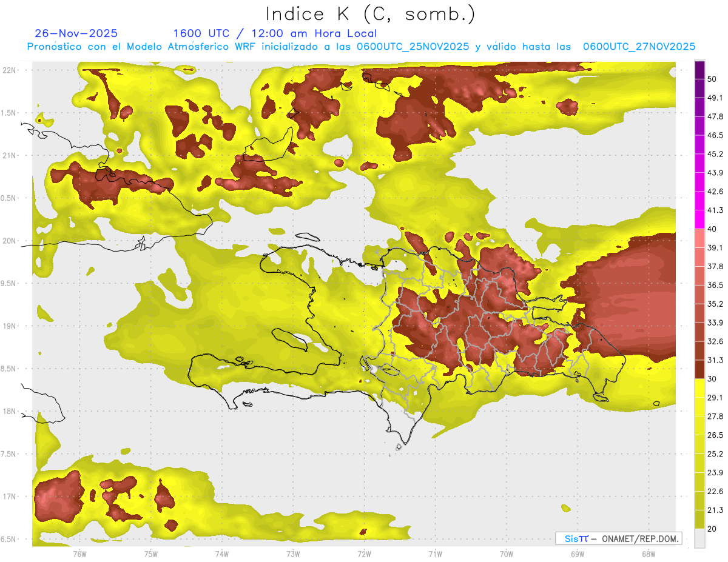Click the dark brown swatch between 30 and 31.3
This screenshot has width=728, height=562.
click(699, 369)
